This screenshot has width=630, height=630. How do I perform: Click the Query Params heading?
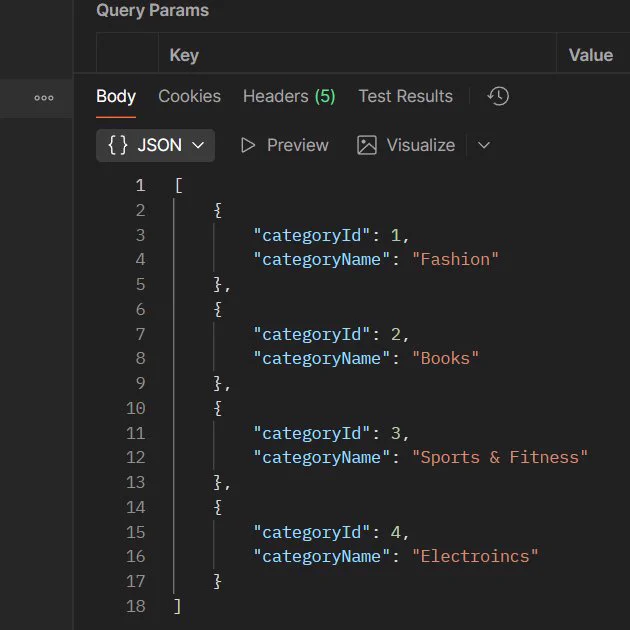point(152,10)
